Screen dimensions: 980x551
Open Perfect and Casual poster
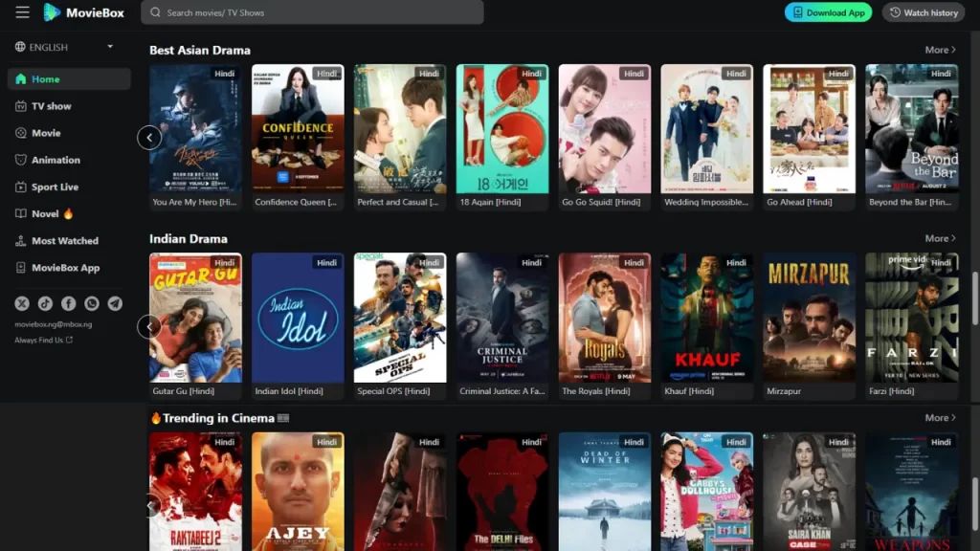tap(400, 129)
